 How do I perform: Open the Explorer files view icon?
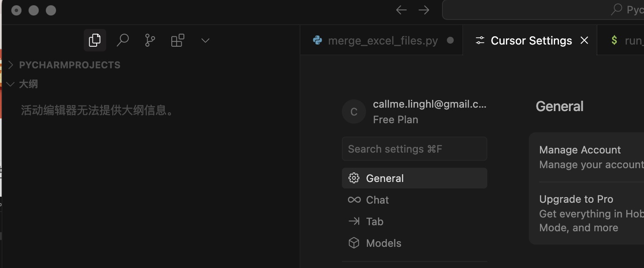tap(95, 41)
